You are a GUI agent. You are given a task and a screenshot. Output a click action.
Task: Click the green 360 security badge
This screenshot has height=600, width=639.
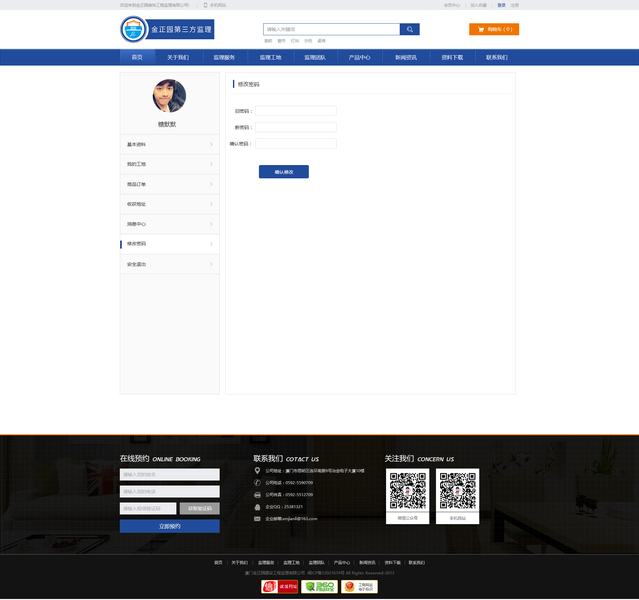click(x=320, y=587)
